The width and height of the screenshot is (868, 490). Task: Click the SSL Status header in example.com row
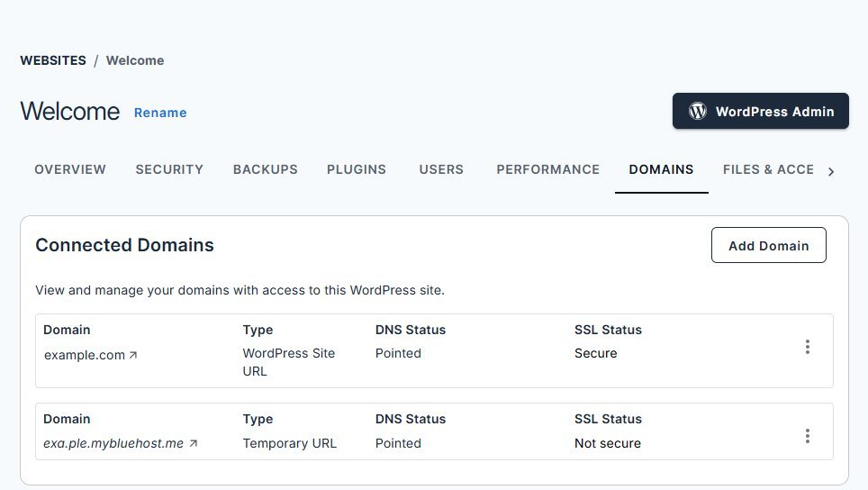click(608, 330)
